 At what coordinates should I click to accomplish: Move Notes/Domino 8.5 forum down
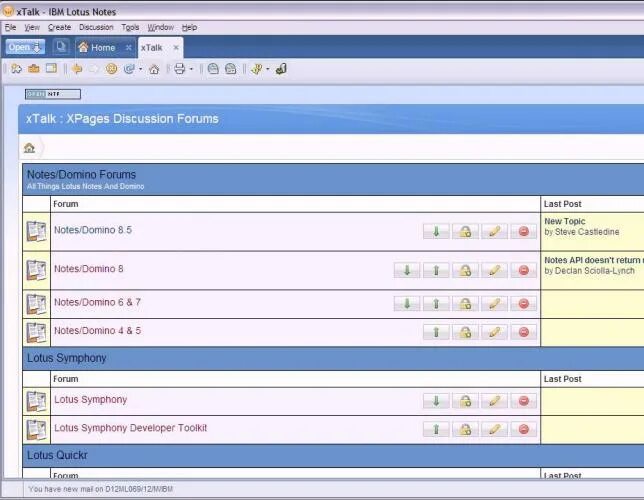[x=436, y=231]
